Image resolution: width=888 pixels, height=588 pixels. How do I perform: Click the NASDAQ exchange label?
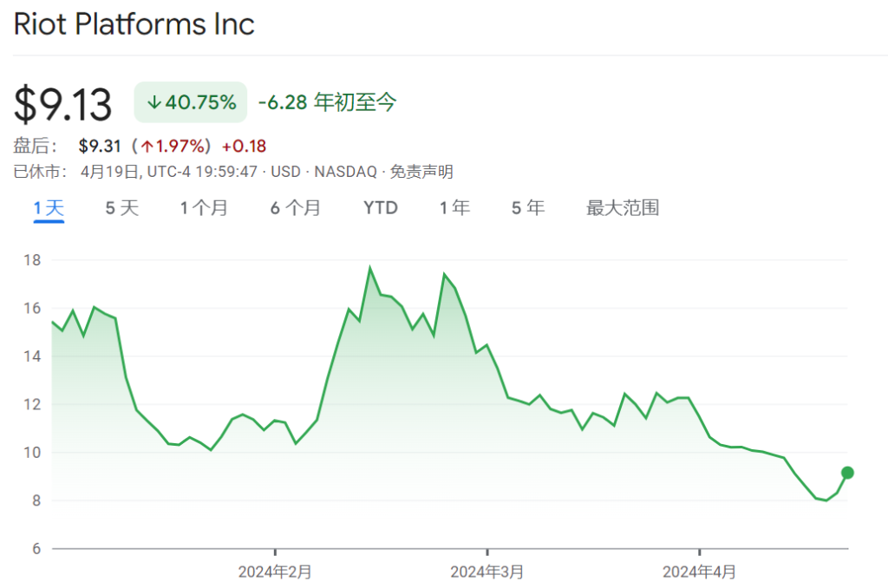347,172
